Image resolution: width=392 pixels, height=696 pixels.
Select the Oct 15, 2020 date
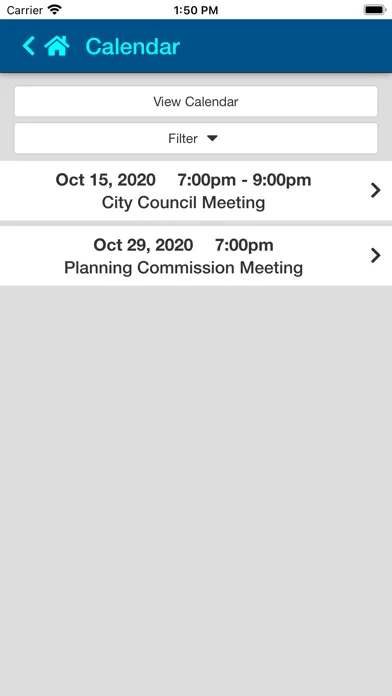(x=105, y=180)
